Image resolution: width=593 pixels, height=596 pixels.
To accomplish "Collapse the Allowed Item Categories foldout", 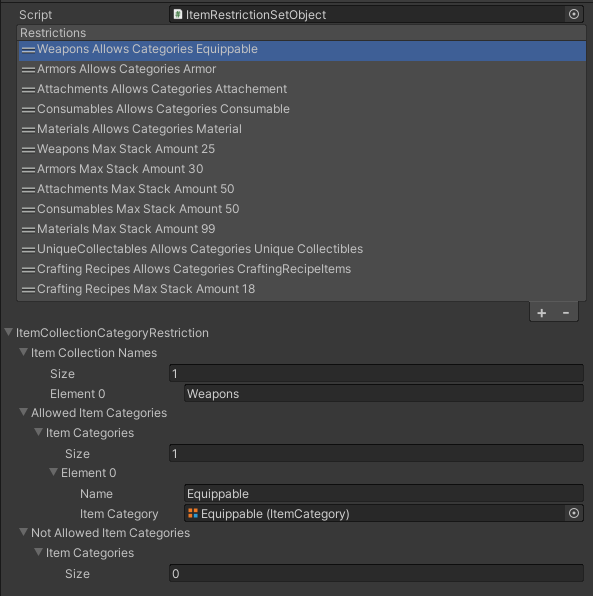I will [x=24, y=412].
